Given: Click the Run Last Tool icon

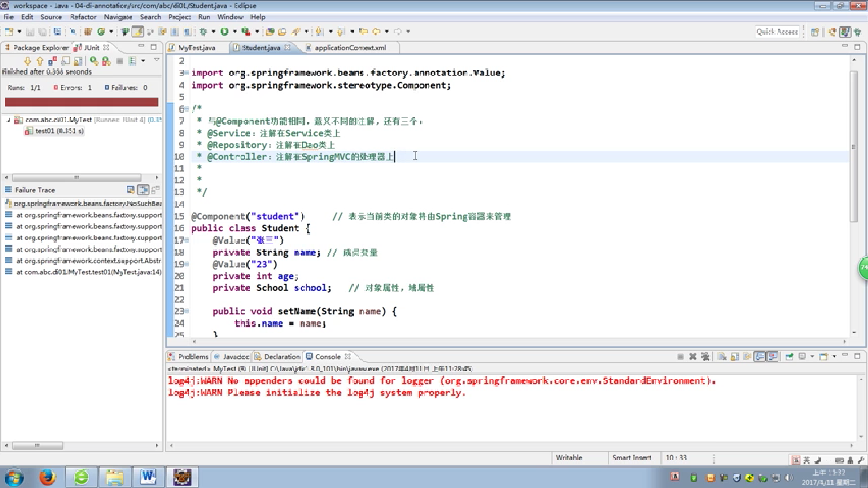Looking at the screenshot, I should pos(246,32).
